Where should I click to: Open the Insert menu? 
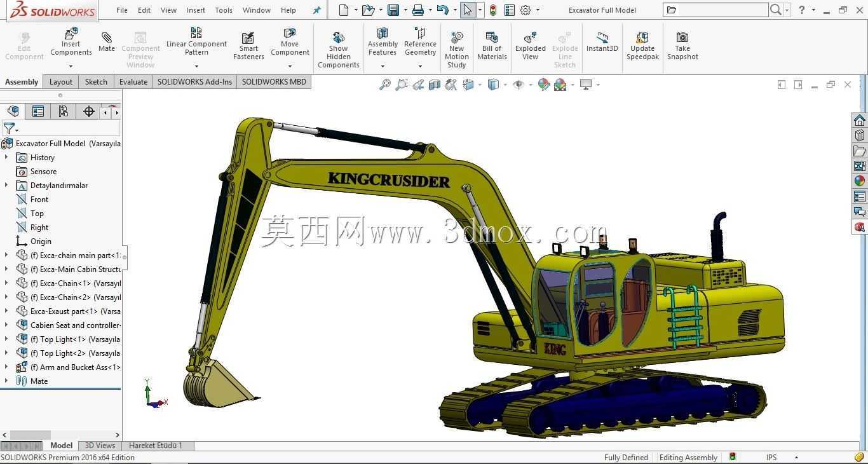click(x=196, y=10)
